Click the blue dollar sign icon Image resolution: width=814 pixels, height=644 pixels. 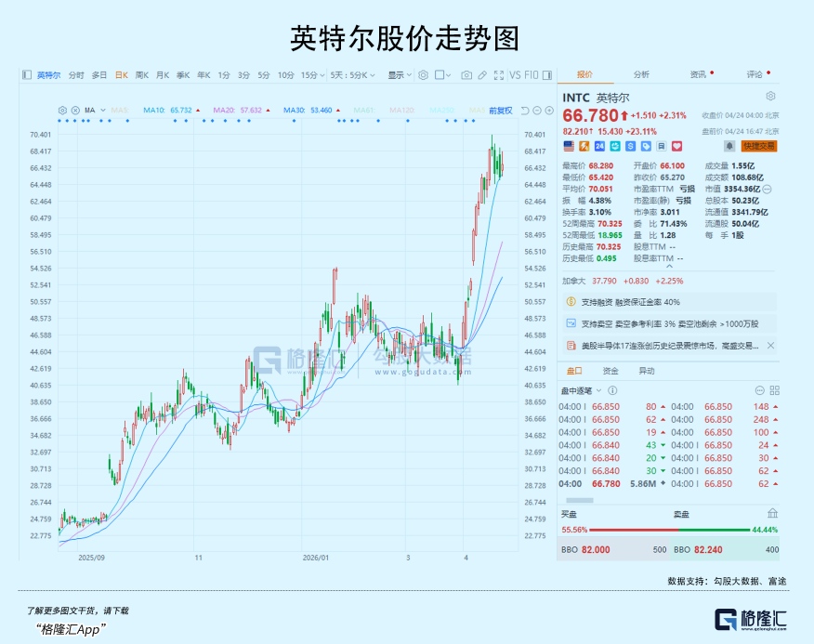click(x=630, y=147)
